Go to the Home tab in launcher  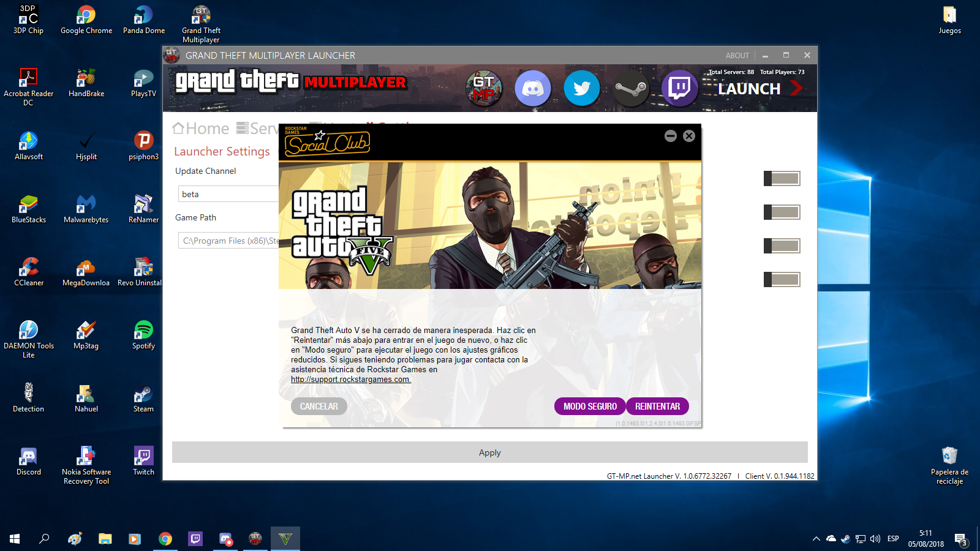(201, 129)
